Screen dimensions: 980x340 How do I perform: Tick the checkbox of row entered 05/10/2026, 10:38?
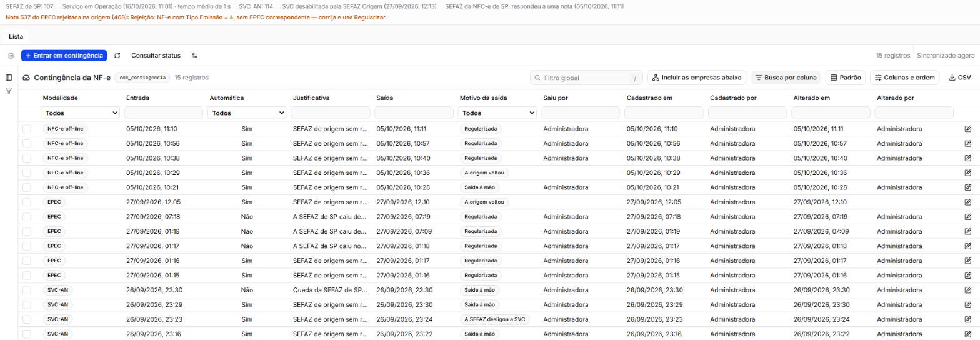point(27,158)
